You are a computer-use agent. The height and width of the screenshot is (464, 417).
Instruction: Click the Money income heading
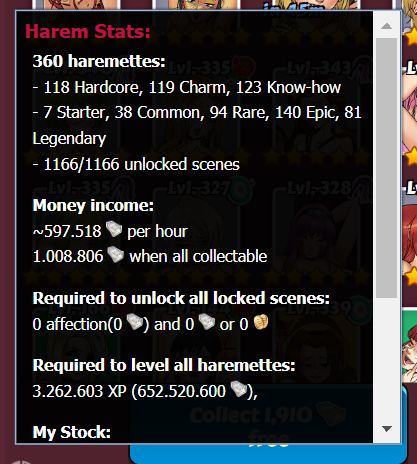point(93,205)
